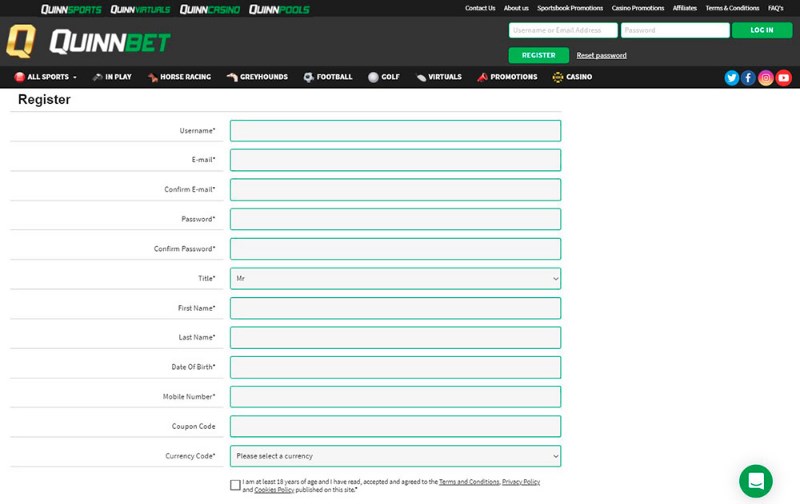This screenshot has height=504, width=800.
Task: Click the chip icon beside Casino
Action: (x=558, y=77)
